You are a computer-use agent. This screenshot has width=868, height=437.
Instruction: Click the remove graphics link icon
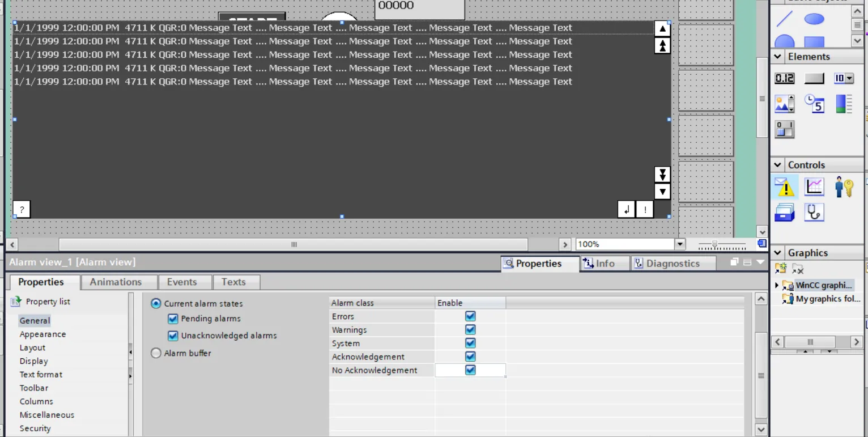click(798, 269)
